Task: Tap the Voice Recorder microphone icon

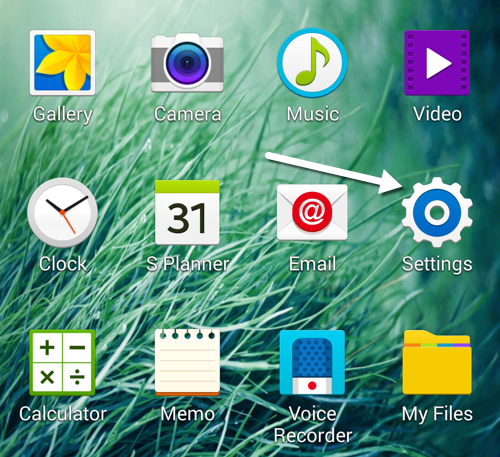Action: pos(312,362)
